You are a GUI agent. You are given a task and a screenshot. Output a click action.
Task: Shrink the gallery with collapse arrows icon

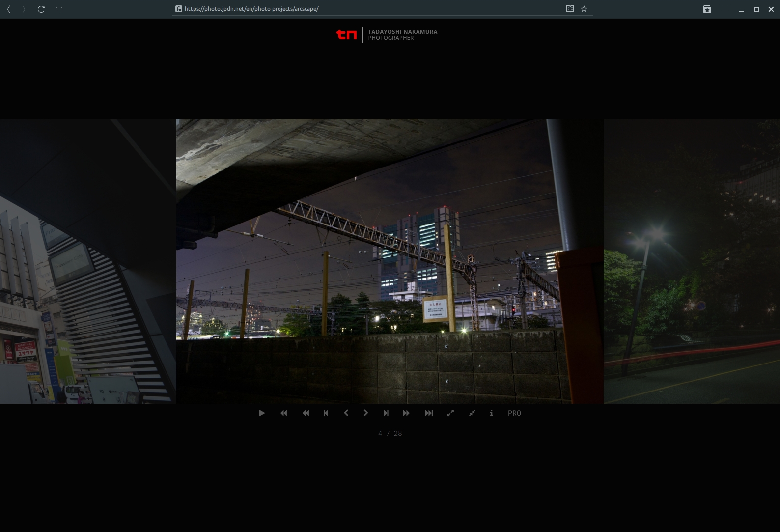(x=472, y=413)
